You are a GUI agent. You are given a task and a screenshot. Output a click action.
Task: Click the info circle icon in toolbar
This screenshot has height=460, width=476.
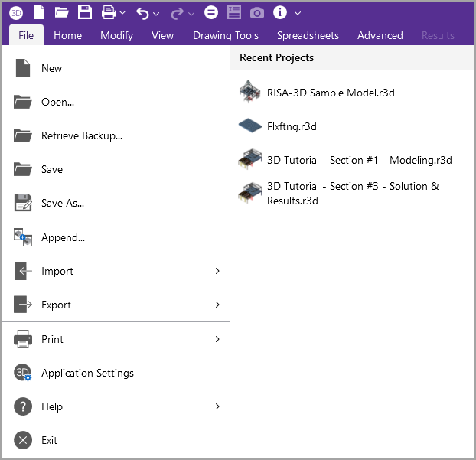280,12
